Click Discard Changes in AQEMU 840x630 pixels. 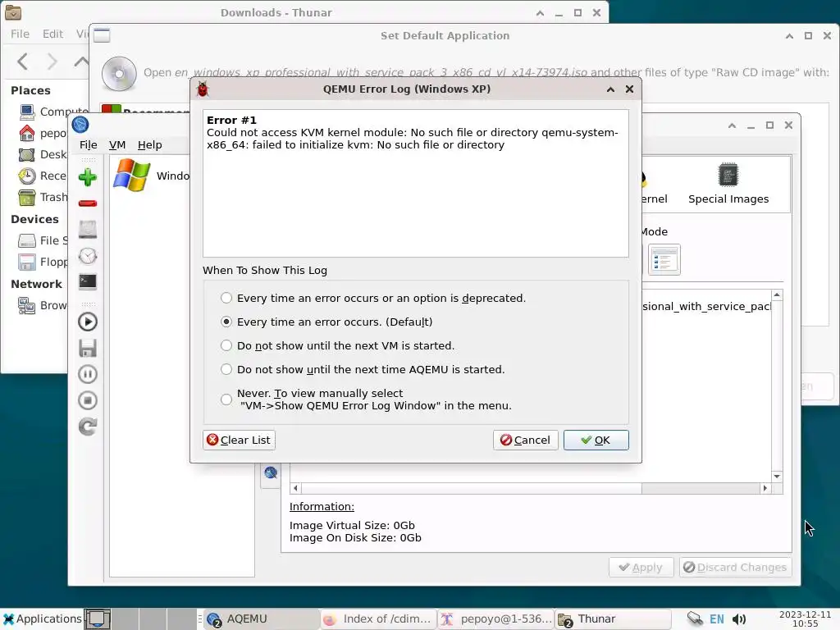point(736,568)
